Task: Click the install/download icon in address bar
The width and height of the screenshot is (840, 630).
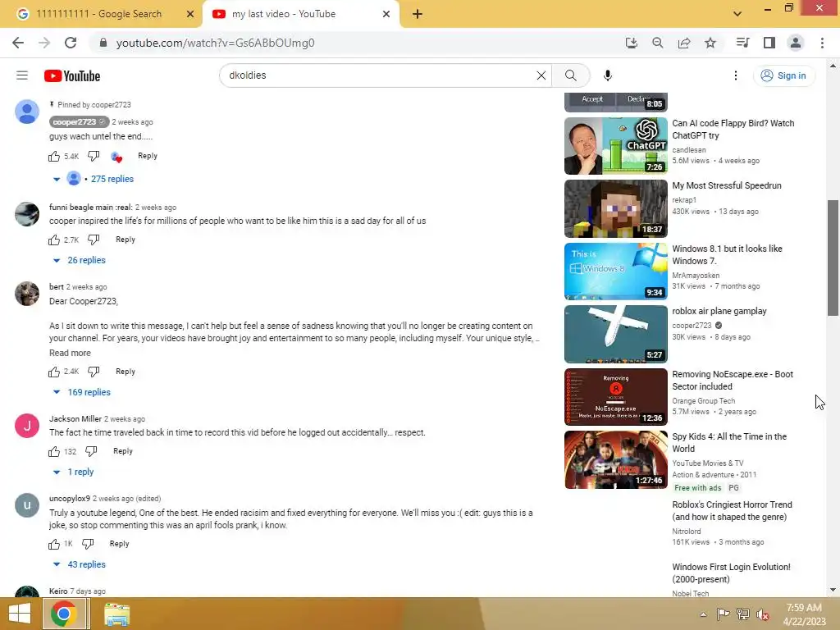Action: [x=632, y=43]
